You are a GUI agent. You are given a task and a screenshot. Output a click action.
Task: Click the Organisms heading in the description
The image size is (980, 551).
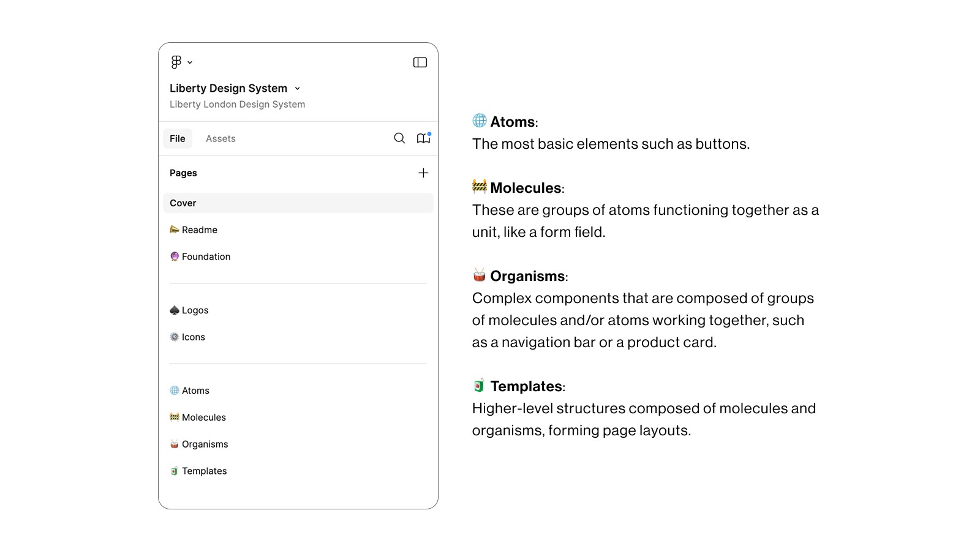coord(527,276)
